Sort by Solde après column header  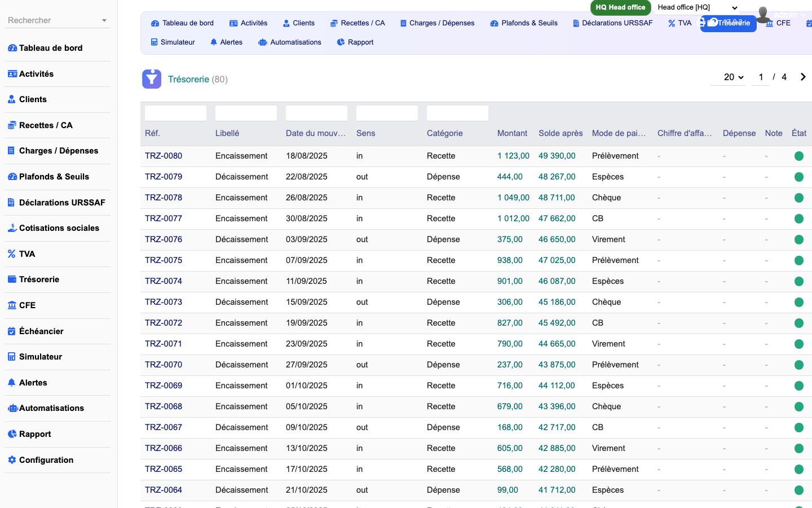561,133
